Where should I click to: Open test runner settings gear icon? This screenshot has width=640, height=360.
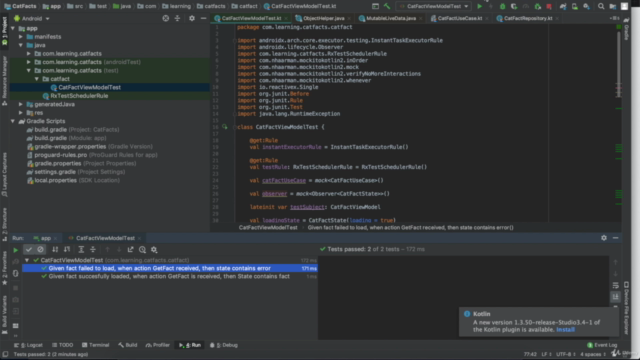point(154,249)
